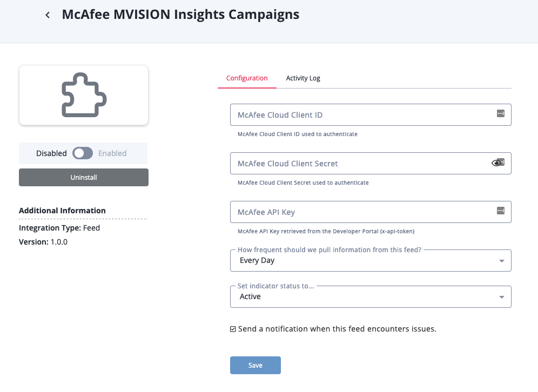Click the Integration Type: Feed text
538x392 pixels.
click(59, 228)
